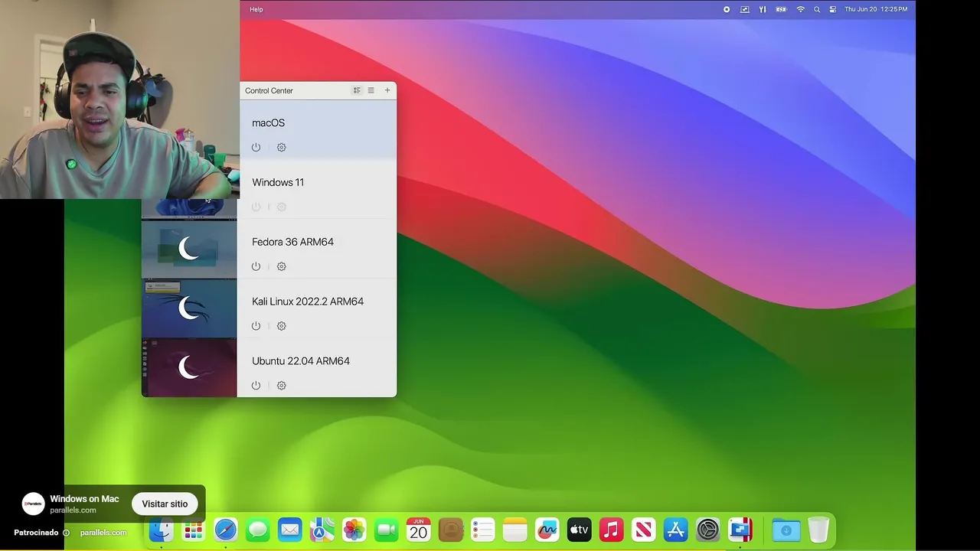Open Messages from the dock
Image resolution: width=980 pixels, height=551 pixels.
[x=258, y=530]
